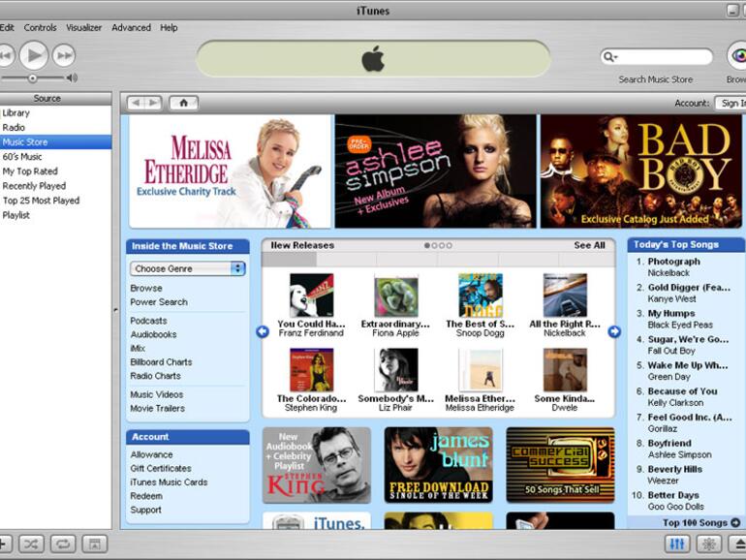The image size is (746, 560).
Task: Click the Sign In account button
Action: click(730, 104)
